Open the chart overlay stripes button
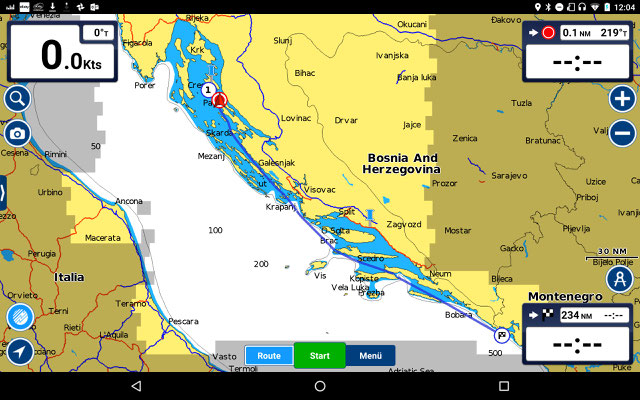 (x=20, y=317)
